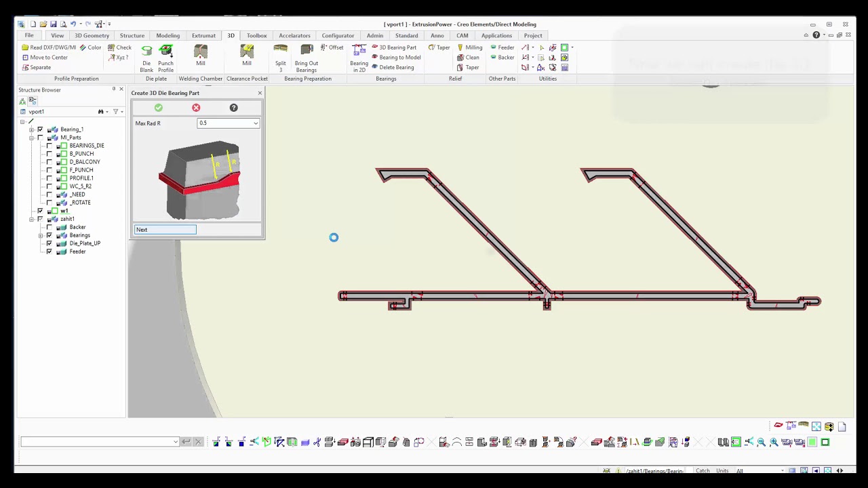Collapse the root tree node
Image resolution: width=868 pixels, height=488 pixels.
point(22,122)
